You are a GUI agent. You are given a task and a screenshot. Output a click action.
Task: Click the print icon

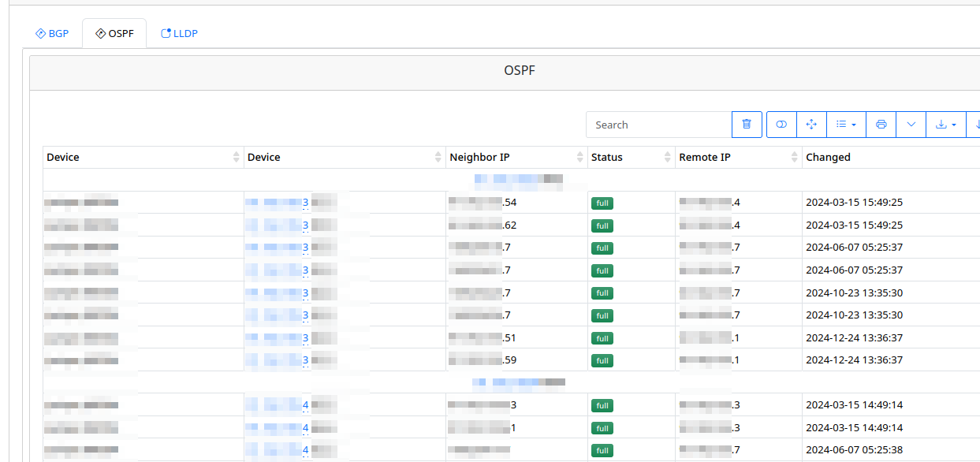coord(881,125)
